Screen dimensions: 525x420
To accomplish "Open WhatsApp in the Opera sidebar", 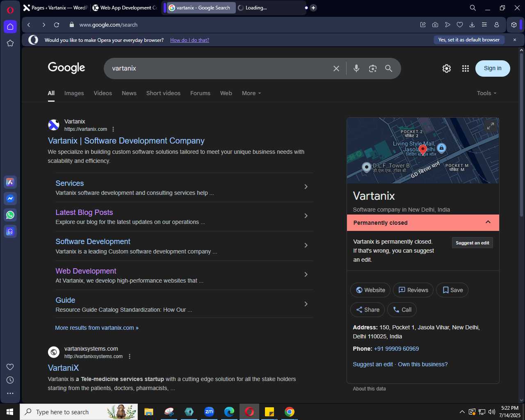I will (10, 215).
